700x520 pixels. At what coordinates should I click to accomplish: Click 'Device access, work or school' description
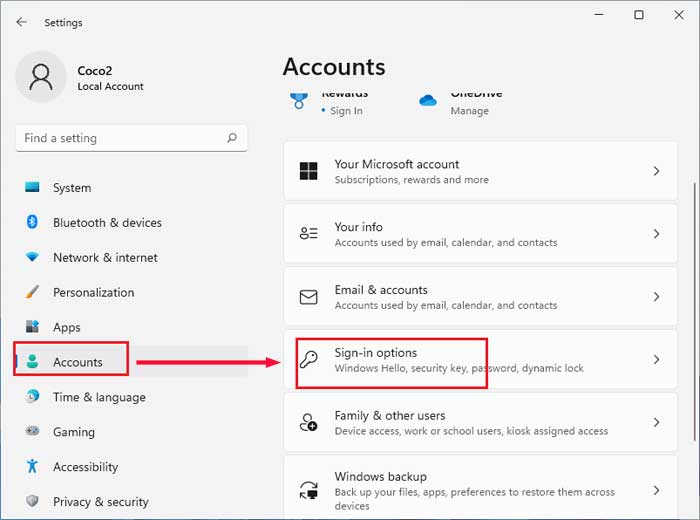click(471, 431)
